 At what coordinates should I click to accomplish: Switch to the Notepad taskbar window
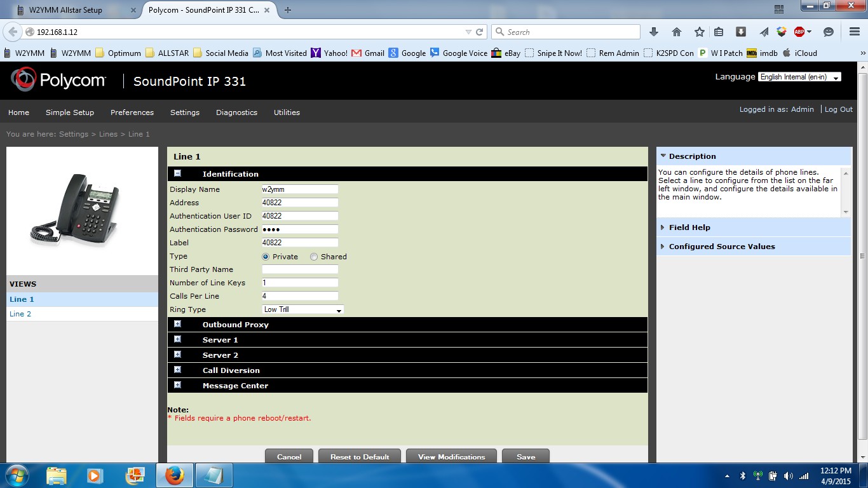(x=214, y=475)
